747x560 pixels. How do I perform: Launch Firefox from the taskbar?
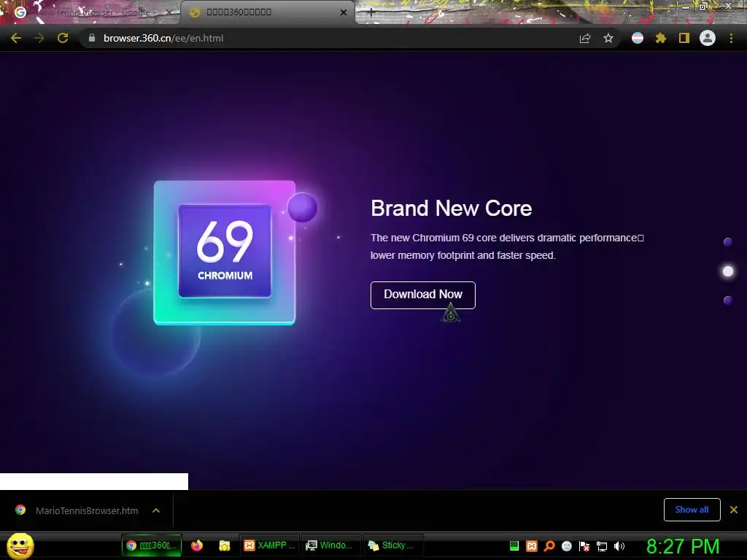(197, 545)
